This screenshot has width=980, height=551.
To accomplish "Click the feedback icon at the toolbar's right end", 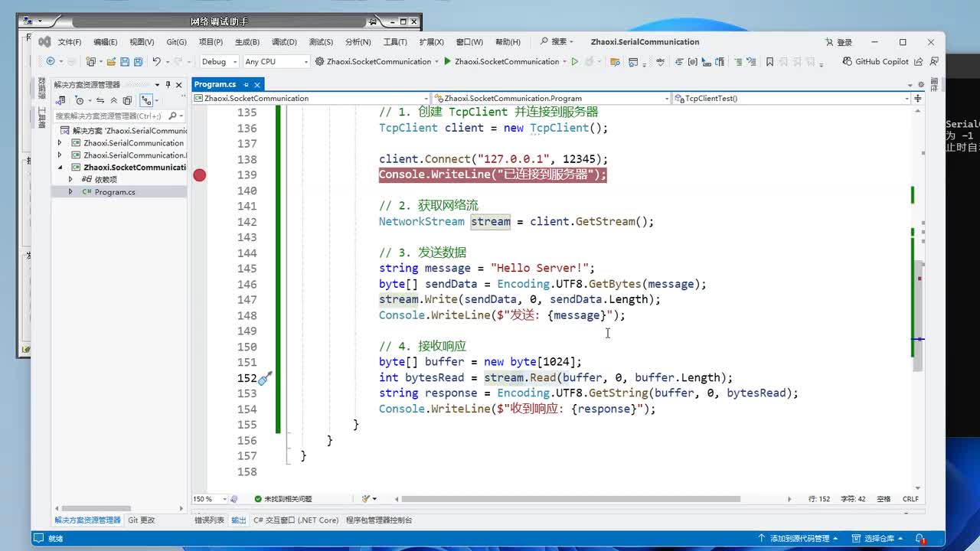I will (x=935, y=61).
